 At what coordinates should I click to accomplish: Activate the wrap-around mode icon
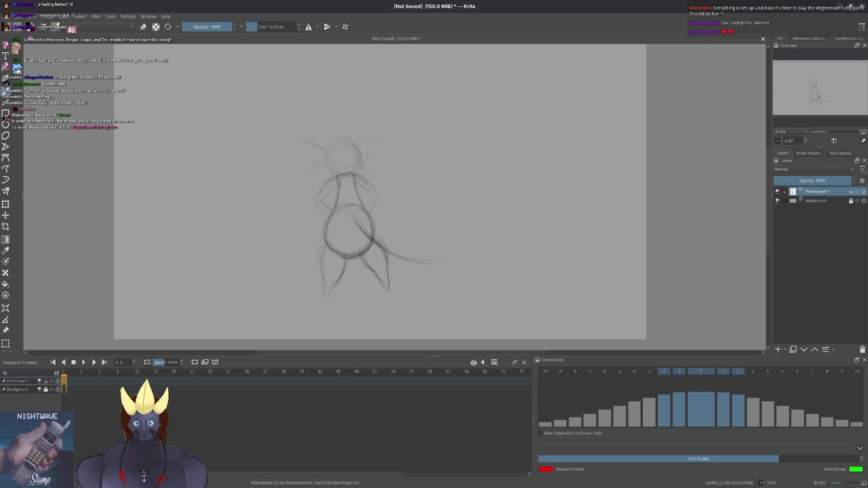pyautogui.click(x=344, y=26)
